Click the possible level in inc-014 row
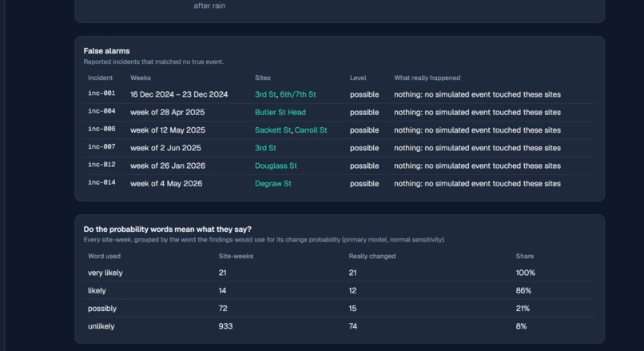Image resolution: width=644 pixels, height=351 pixels. 364,184
